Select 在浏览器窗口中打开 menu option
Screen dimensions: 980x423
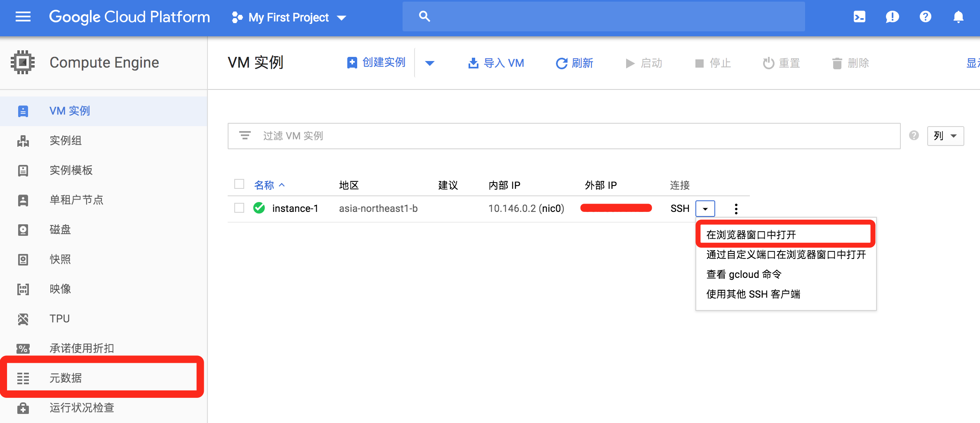(x=785, y=235)
